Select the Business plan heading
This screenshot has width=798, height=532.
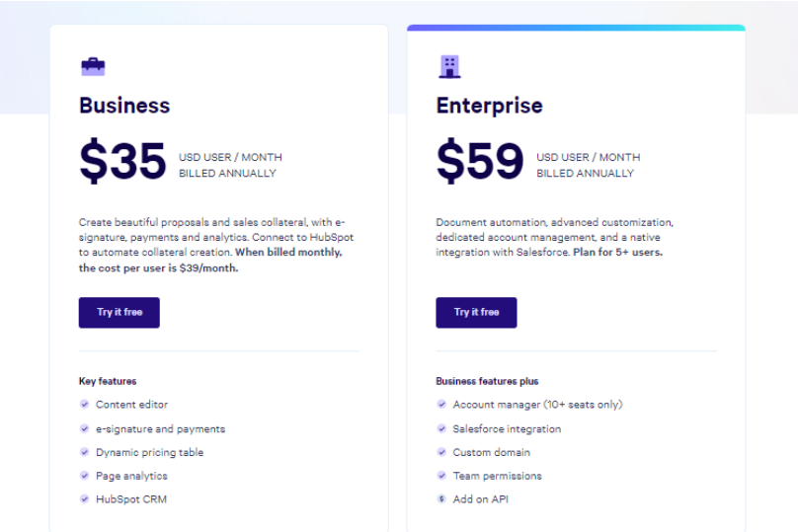(x=124, y=106)
